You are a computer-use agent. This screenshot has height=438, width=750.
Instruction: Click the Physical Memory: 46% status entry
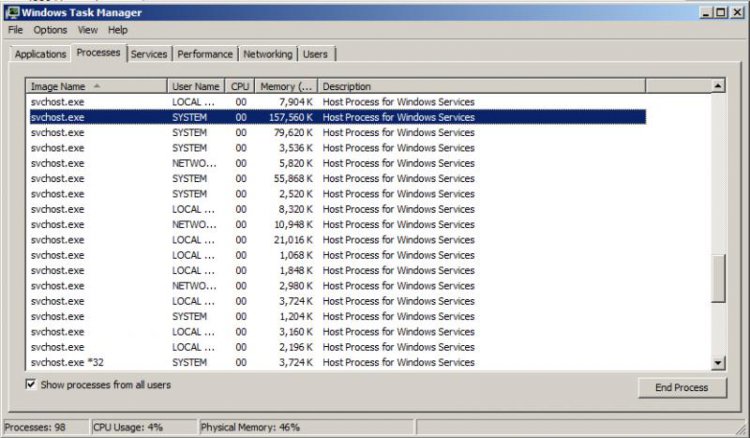(306, 427)
